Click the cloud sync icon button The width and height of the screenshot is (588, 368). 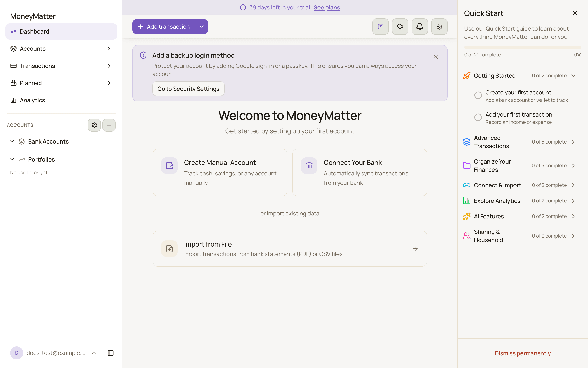coord(400,27)
